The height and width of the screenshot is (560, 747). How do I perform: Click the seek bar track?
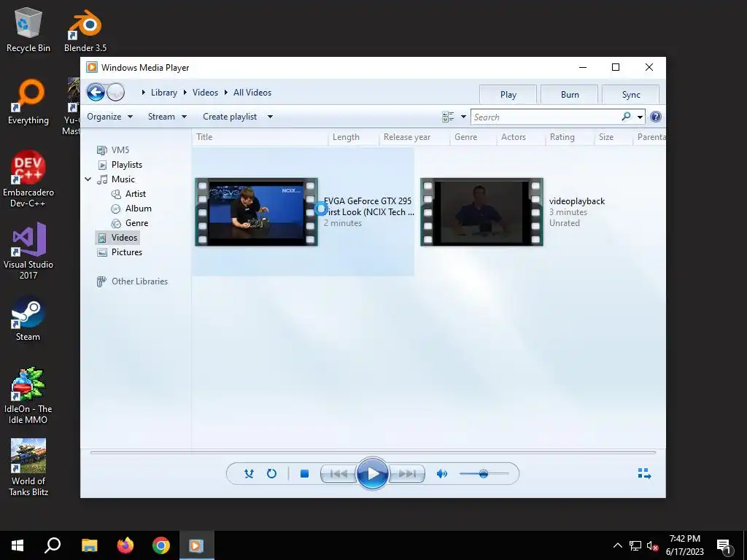click(373, 452)
